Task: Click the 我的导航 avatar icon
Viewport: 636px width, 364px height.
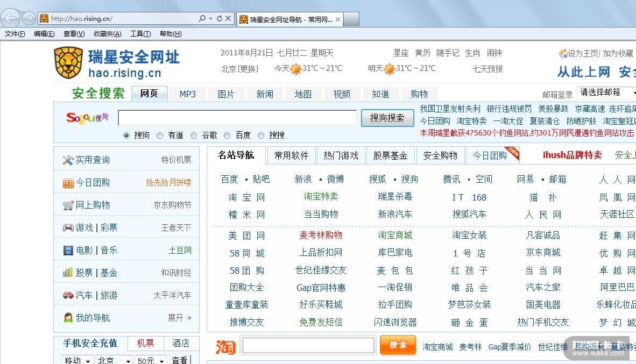Action: (x=68, y=318)
